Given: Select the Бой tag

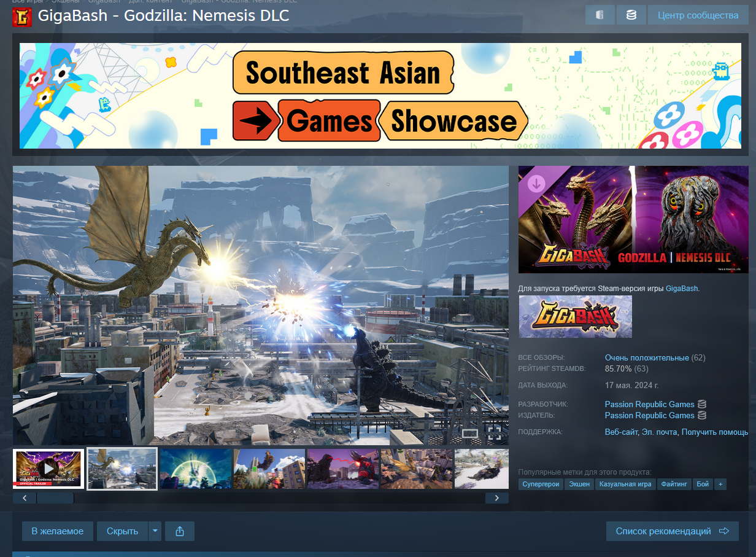Looking at the screenshot, I should 703,485.
